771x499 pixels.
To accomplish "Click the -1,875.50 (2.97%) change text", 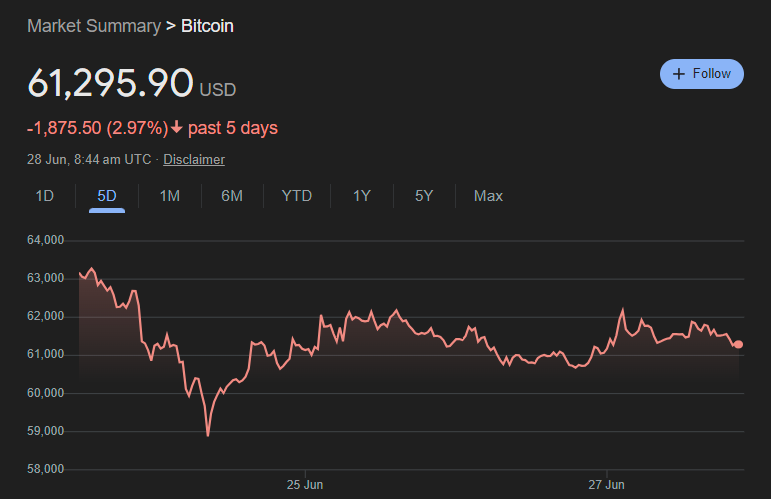I will click(x=97, y=128).
